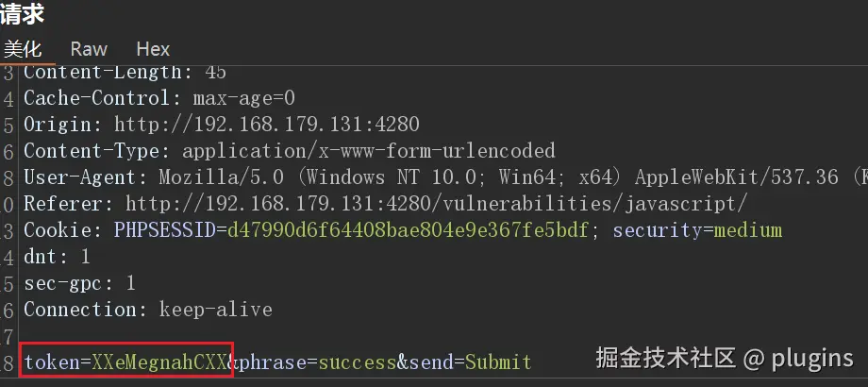Click the Connection keep-alive header
This screenshot has height=387, width=868.
click(x=147, y=310)
